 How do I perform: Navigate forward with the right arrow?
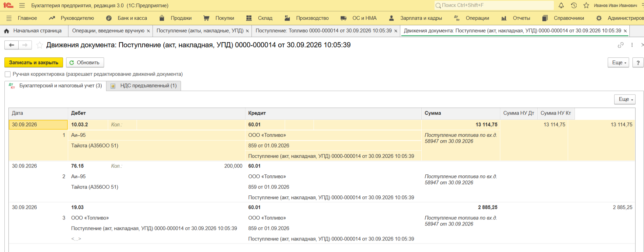pyautogui.click(x=25, y=45)
